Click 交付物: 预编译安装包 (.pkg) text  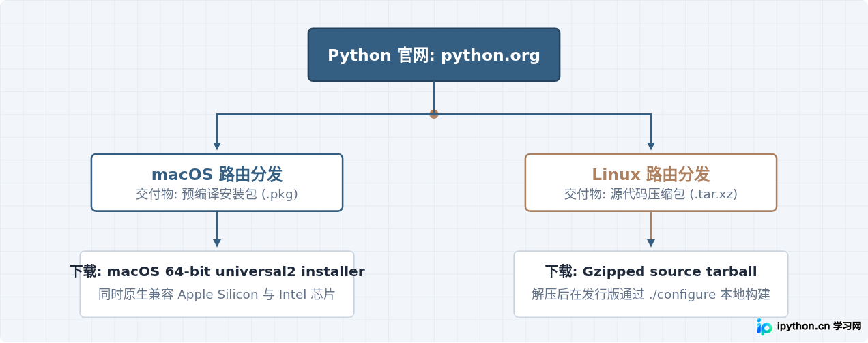point(217,194)
